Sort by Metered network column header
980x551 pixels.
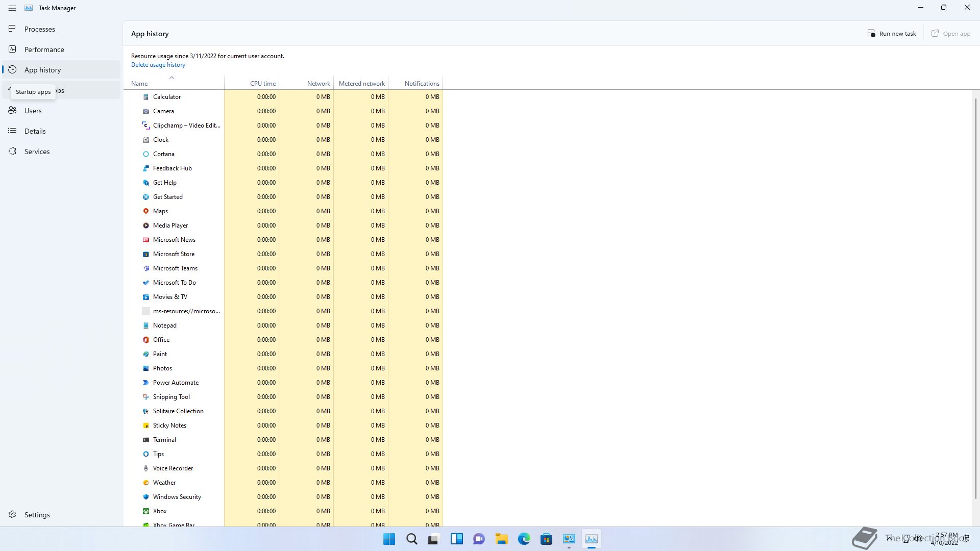(x=361, y=82)
